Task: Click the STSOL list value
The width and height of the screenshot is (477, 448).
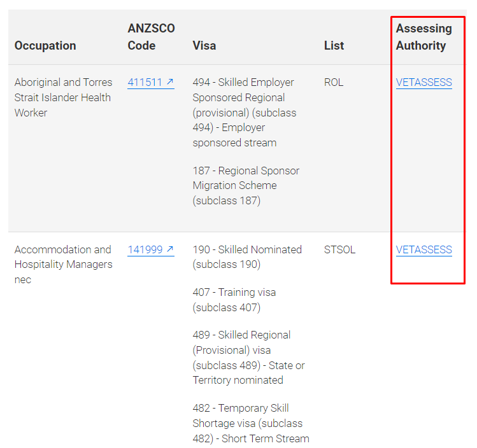Action: (339, 249)
